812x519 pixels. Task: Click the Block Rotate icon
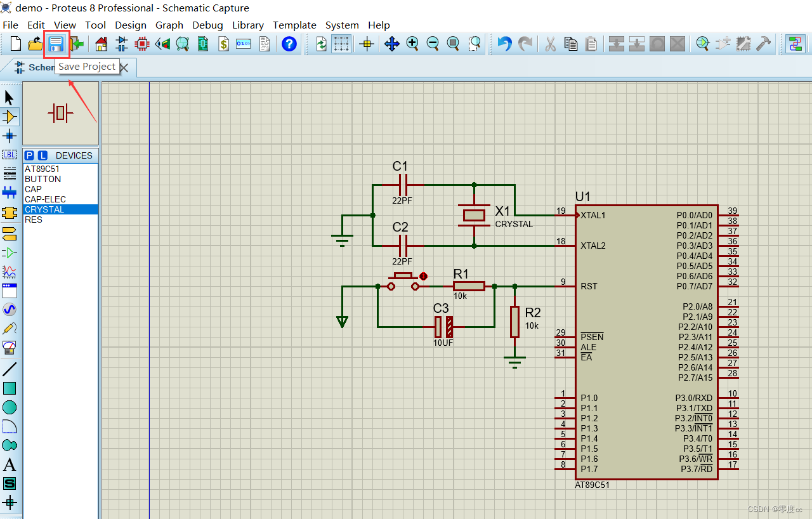(657, 44)
